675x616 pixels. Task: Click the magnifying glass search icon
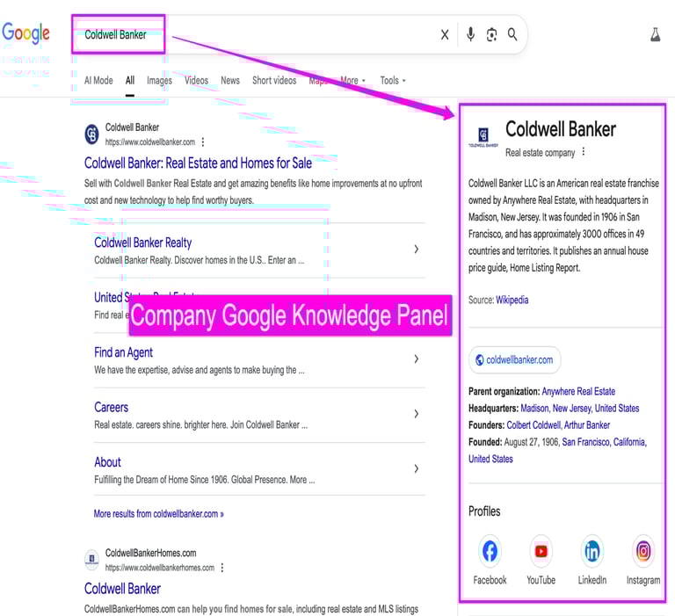(512, 34)
